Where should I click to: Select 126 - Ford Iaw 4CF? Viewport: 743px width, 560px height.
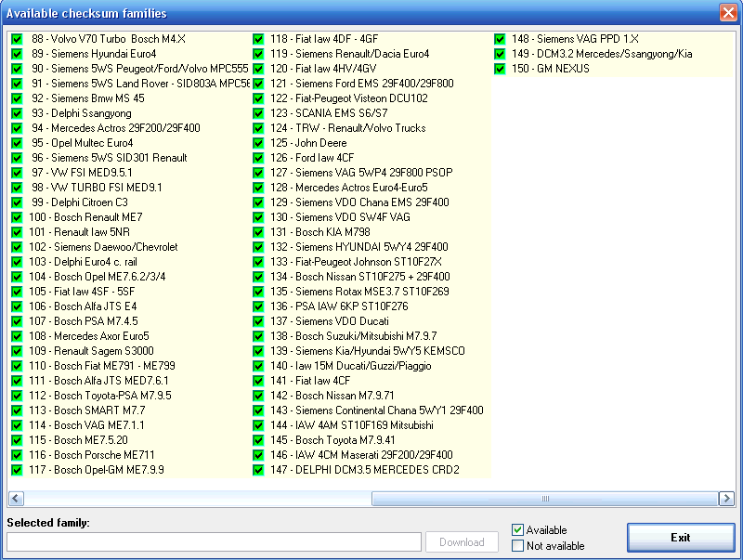pyautogui.click(x=312, y=158)
